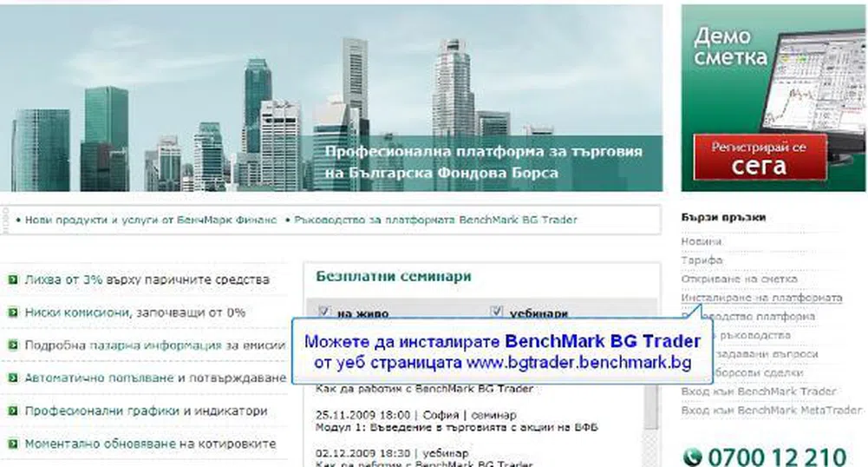Click the red 'Регистрирай се сега' button
This screenshot has height=467, width=868.
(760, 157)
